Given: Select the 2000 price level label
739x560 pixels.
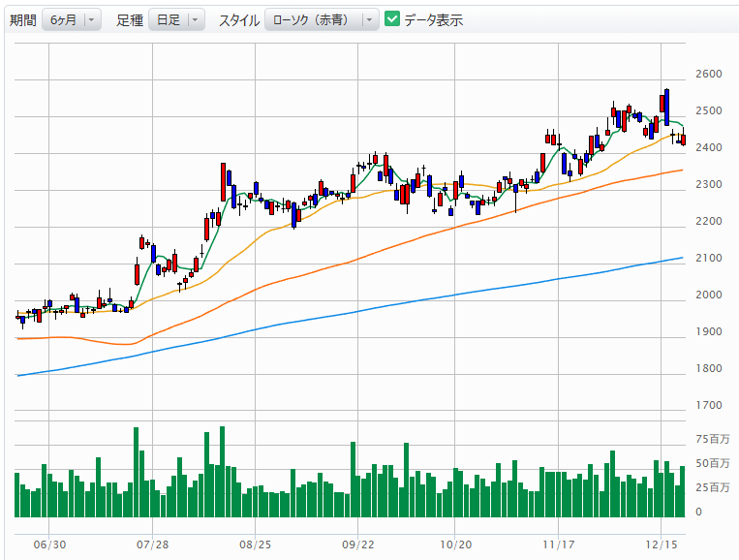Looking at the screenshot, I should pyautogui.click(x=708, y=296).
